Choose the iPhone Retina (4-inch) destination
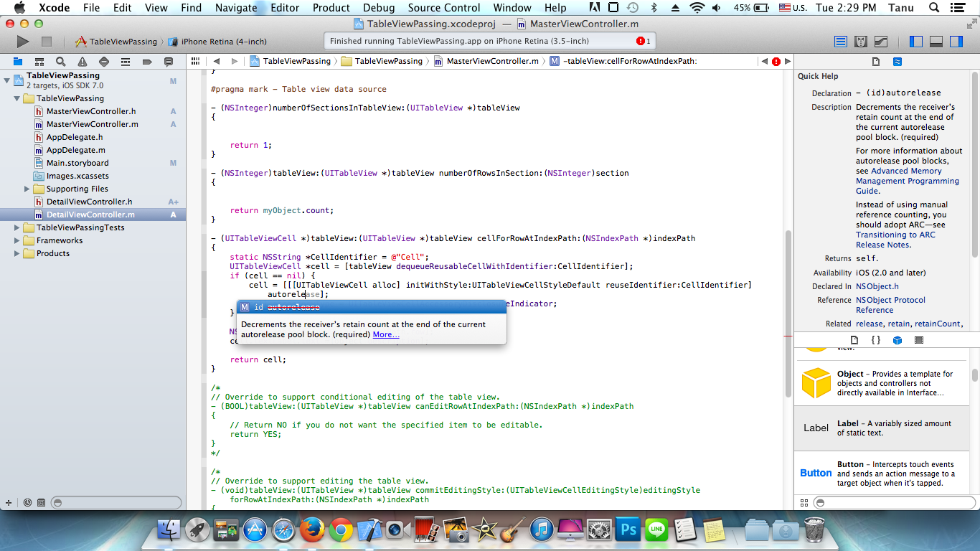The width and height of the screenshot is (980, 551). [218, 42]
